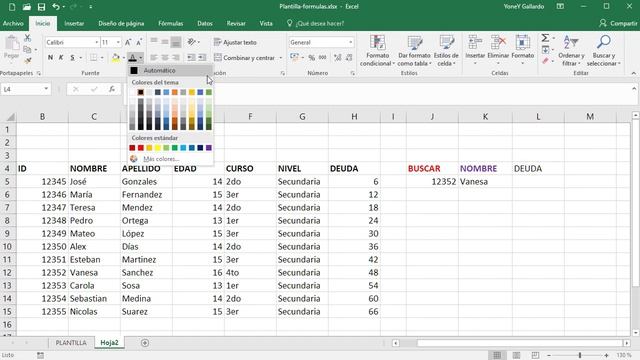Click the Copy icon in Portapapeles

pyautogui.click(x=27, y=49)
